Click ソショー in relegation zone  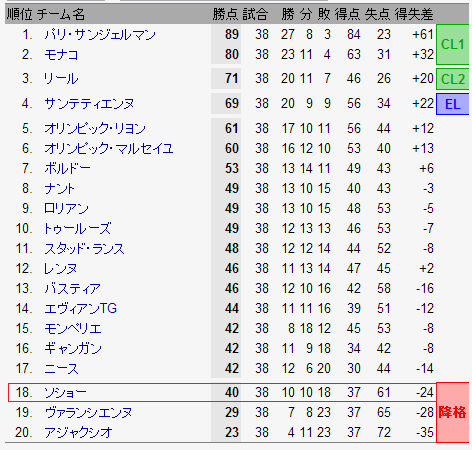(x=65, y=393)
